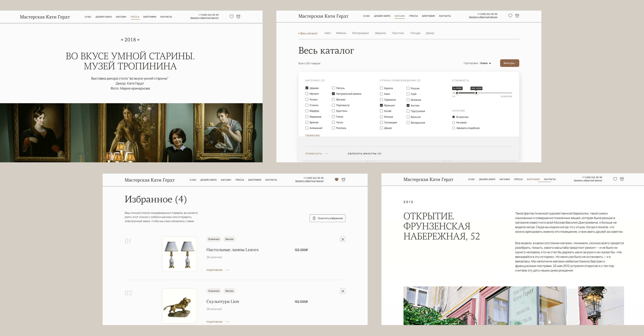Open МАГАЗИН in the catalog page navigation
The image size is (644, 336).
(x=399, y=16)
